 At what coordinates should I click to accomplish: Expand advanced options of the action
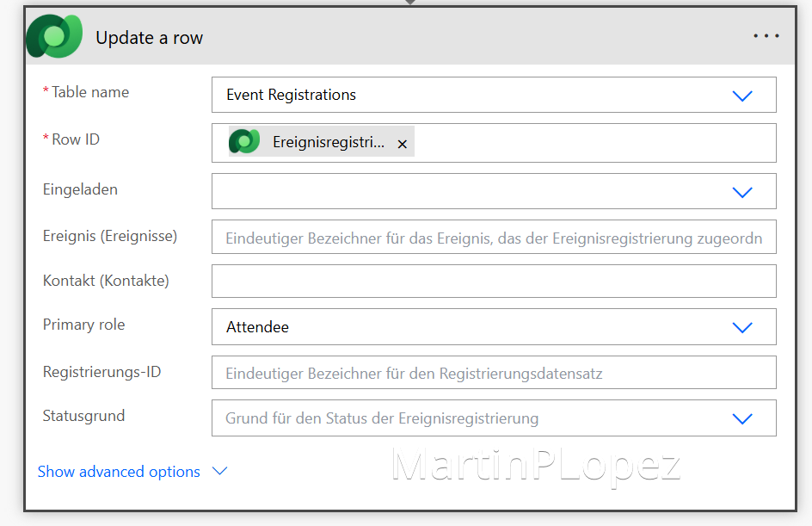[119, 471]
